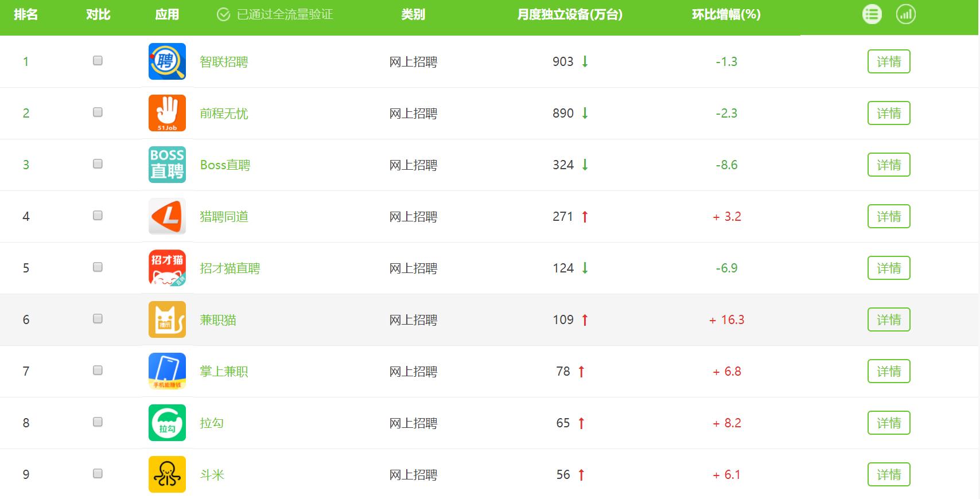The height and width of the screenshot is (499, 980).
Task: Click 网上招聘 category in the 斗米 row
Action: point(413,475)
